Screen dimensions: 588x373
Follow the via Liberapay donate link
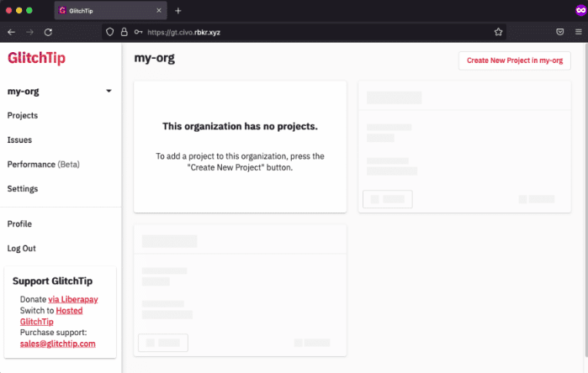73,300
